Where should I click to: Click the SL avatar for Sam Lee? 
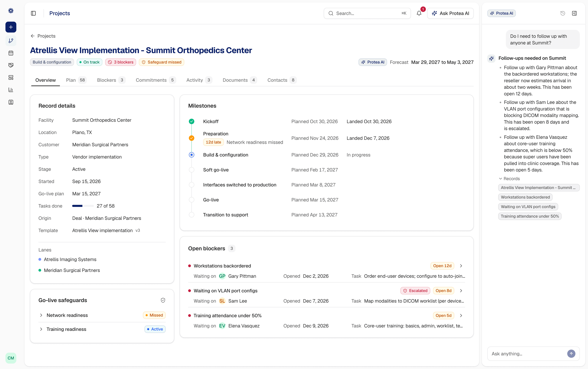point(222,301)
